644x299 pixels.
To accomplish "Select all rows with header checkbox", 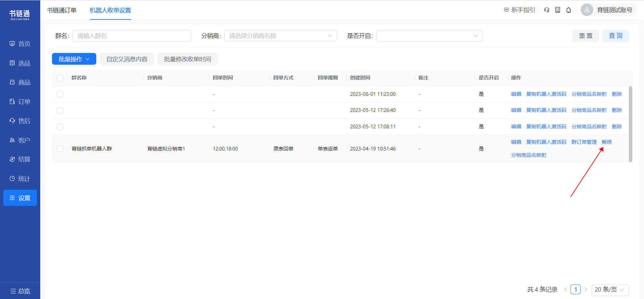I will 60,78.
